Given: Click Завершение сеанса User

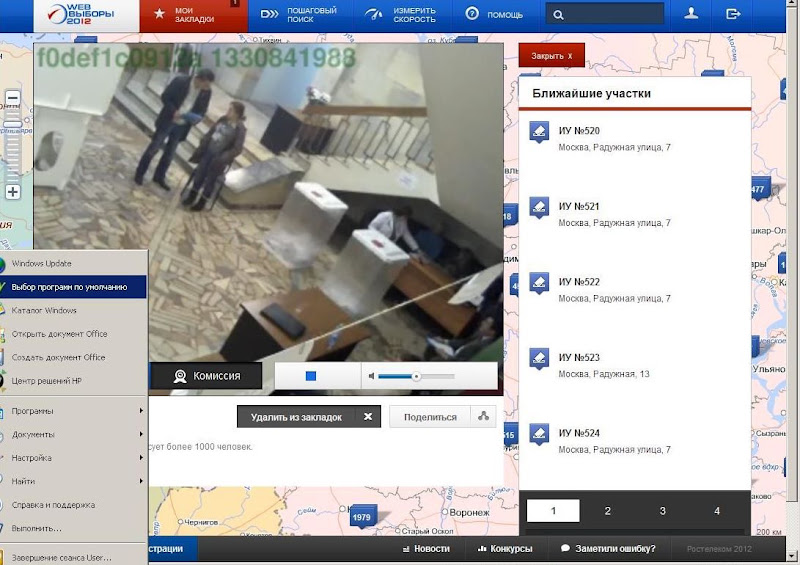Looking at the screenshot, I should point(73,557).
